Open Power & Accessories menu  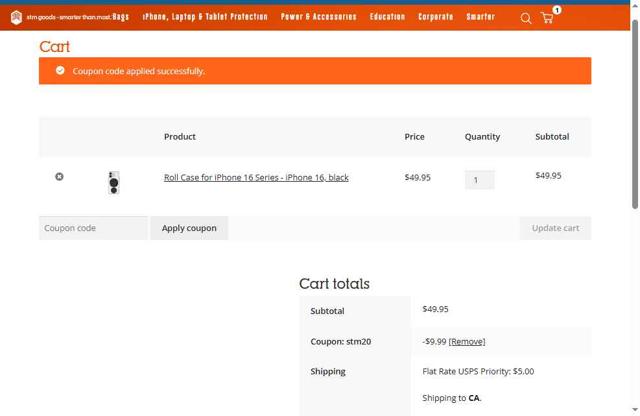318,17
